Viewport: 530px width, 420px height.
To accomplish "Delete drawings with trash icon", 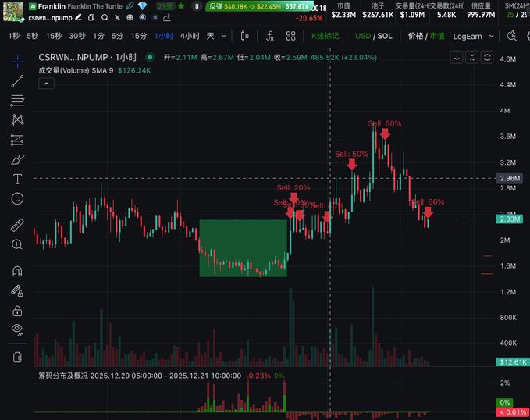I will (x=17, y=357).
